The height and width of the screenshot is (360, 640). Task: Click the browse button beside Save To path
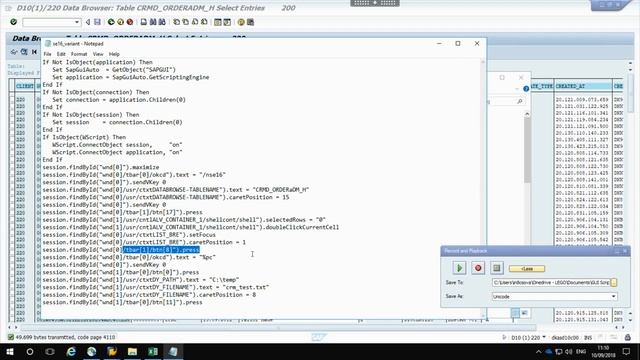[613, 282]
